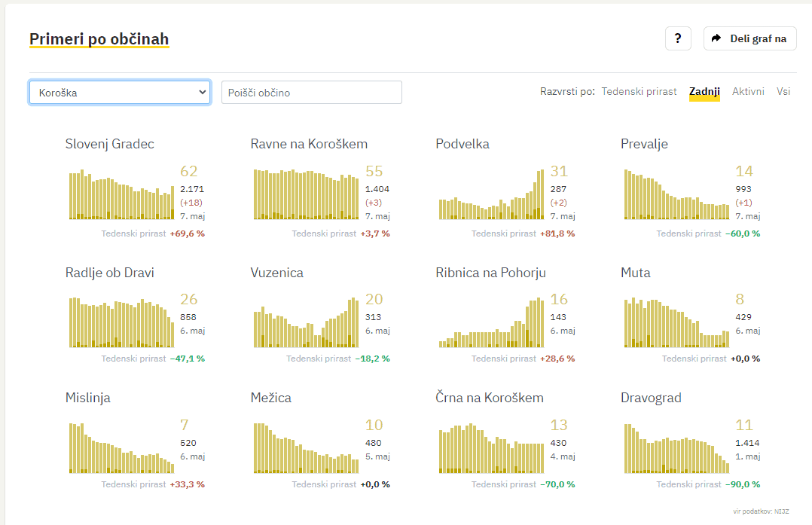Screen dimensions: 812x525
Task: Open the Koroška region dropdown
Action: click(120, 93)
